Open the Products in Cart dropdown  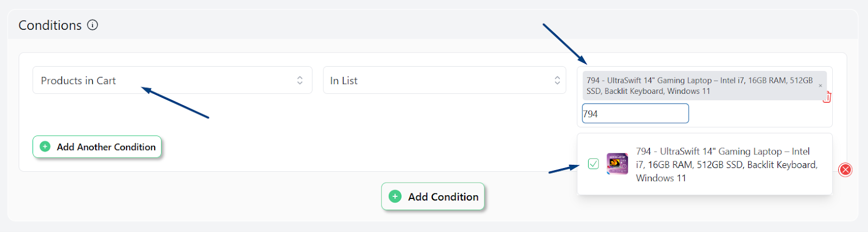(172, 80)
